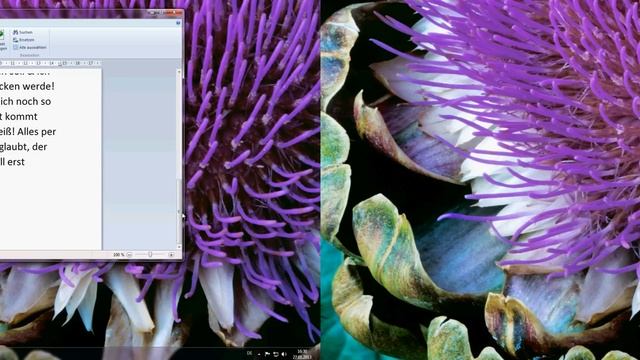Click the zoom slider handle
Image resolution: width=640 pixels, height=360 pixels.
click(x=150, y=255)
